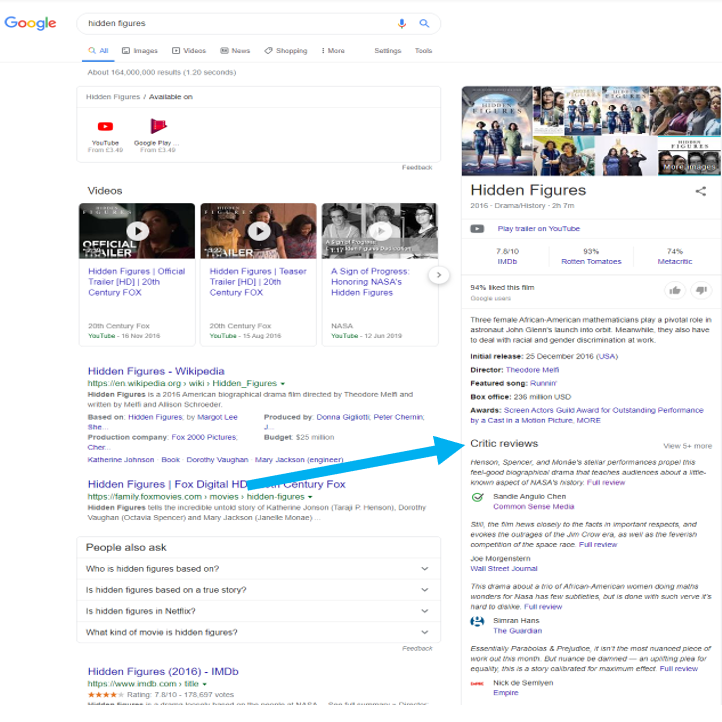Click Dorothy Vaughan related link

pyautogui.click(x=217, y=460)
